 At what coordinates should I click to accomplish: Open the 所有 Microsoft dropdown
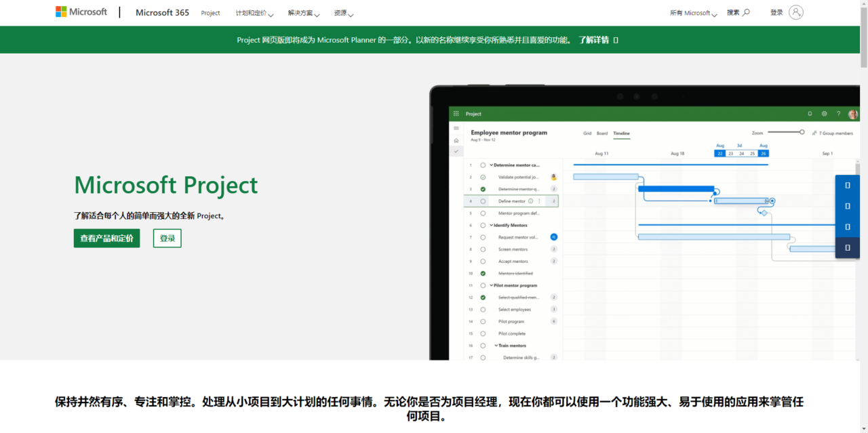(x=693, y=13)
